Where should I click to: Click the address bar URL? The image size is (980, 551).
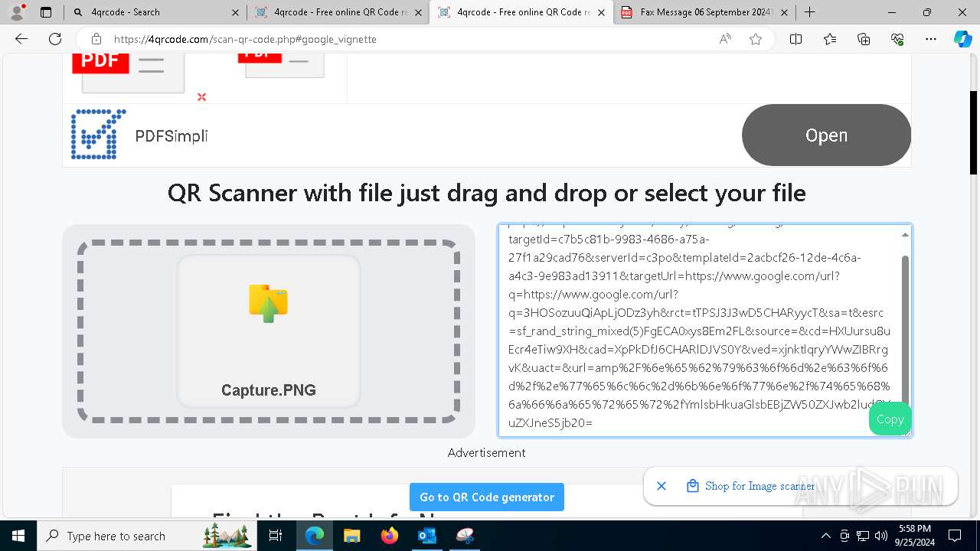point(245,39)
